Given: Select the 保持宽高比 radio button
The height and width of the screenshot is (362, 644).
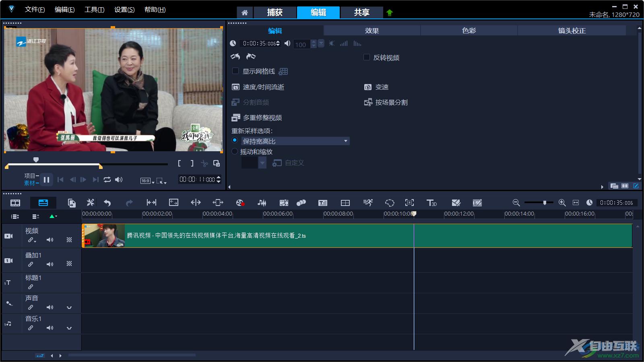Looking at the screenshot, I should [235, 140].
